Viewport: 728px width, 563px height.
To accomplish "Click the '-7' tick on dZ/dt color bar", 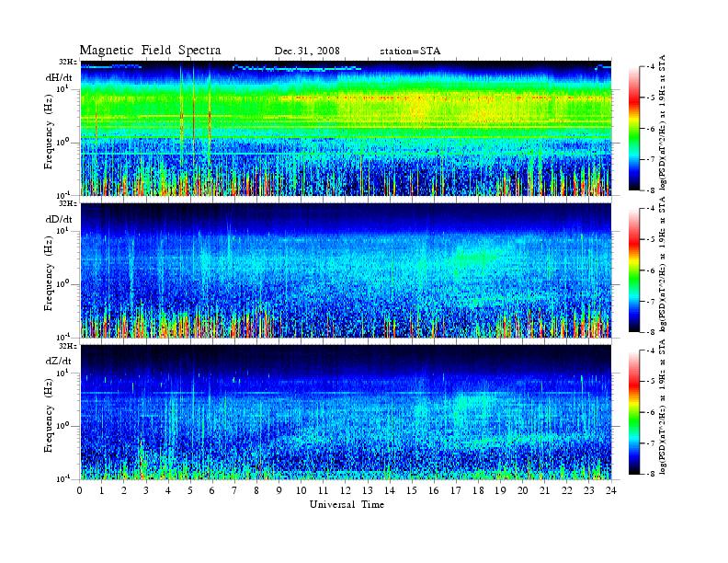I will pos(652,443).
